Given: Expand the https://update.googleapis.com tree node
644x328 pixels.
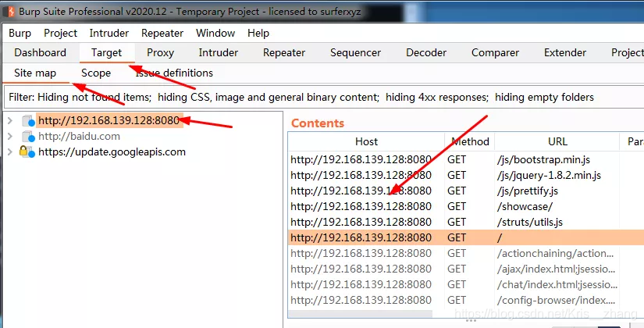Looking at the screenshot, I should (10, 152).
